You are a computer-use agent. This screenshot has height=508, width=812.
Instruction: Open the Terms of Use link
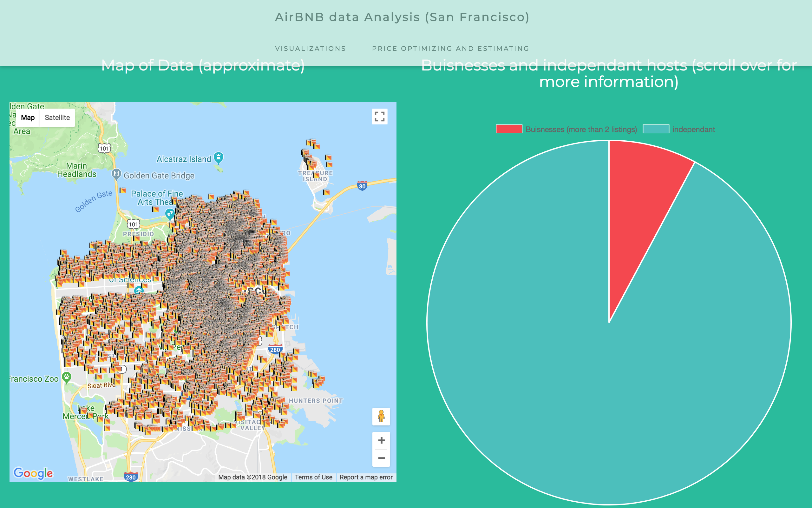tap(313, 477)
